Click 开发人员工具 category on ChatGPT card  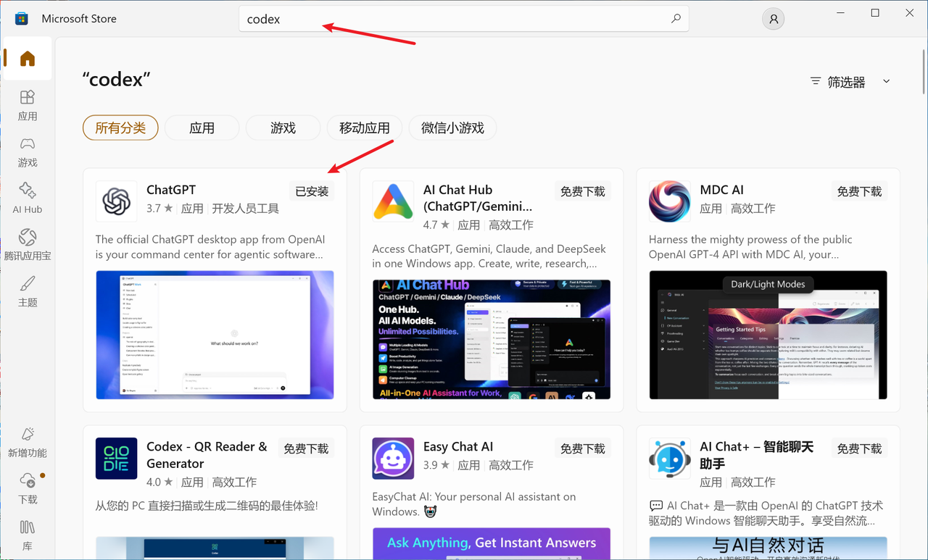pyautogui.click(x=245, y=208)
